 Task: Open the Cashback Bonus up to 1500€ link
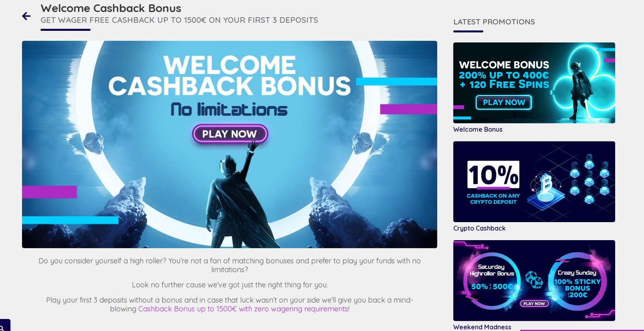coord(243,309)
